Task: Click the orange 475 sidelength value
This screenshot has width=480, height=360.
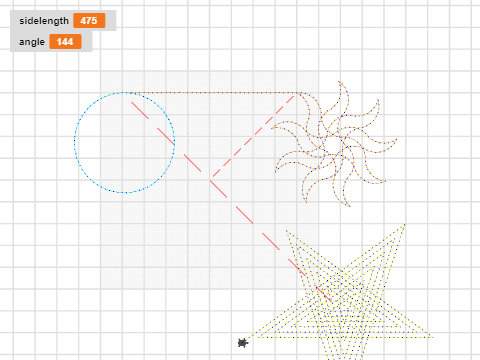Action: coord(89,21)
